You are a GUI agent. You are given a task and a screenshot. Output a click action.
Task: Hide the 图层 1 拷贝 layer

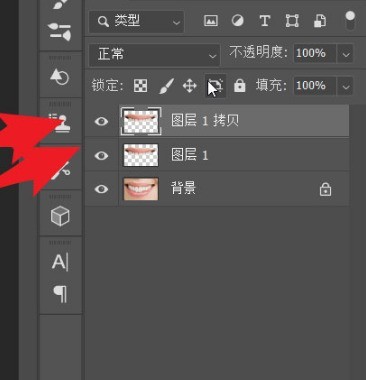point(101,121)
